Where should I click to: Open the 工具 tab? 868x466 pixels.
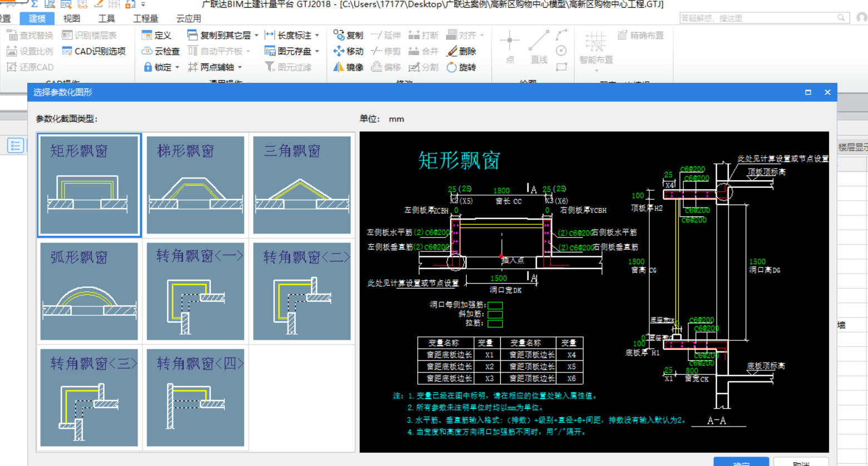point(106,18)
